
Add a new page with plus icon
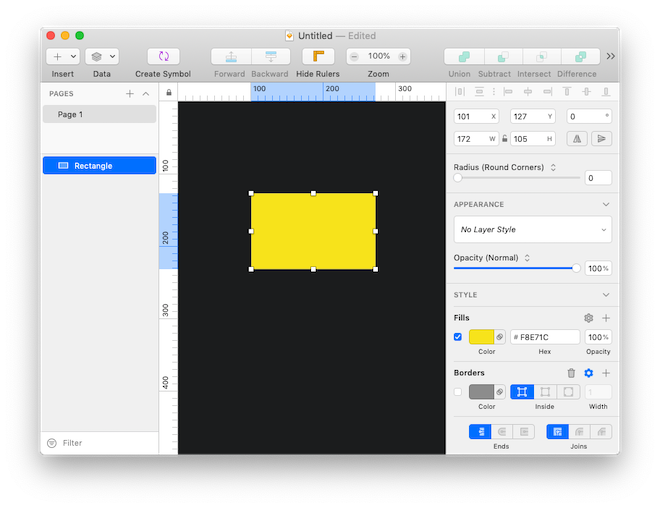click(x=129, y=94)
